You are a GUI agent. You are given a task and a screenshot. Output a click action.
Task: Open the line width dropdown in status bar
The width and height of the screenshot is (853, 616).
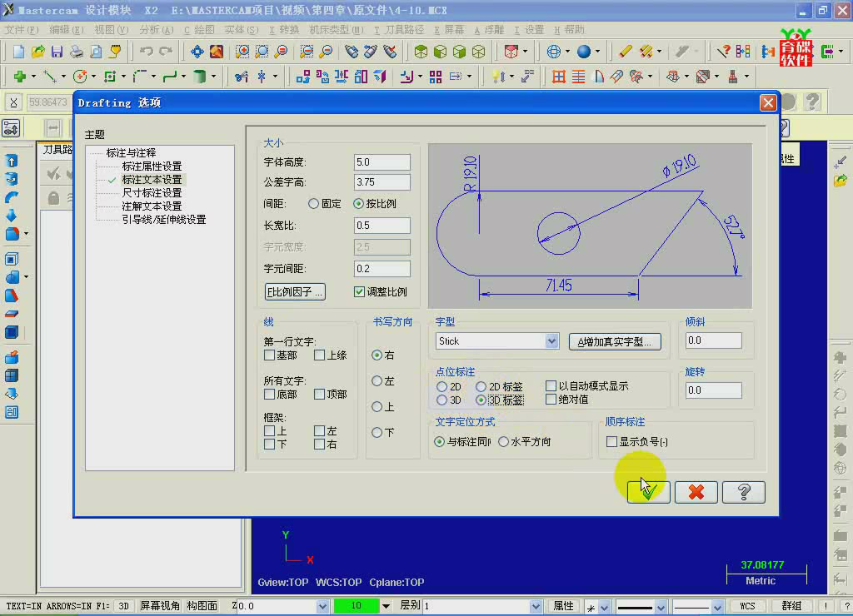[717, 607]
